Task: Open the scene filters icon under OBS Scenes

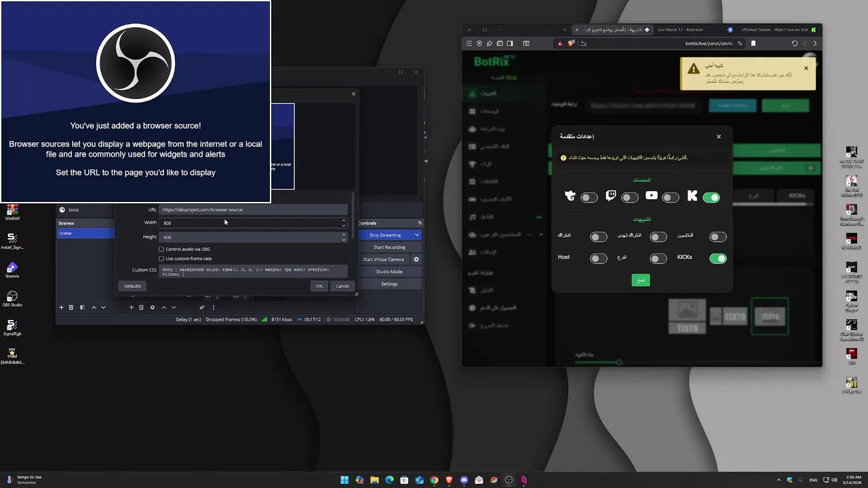Action: 82,307
